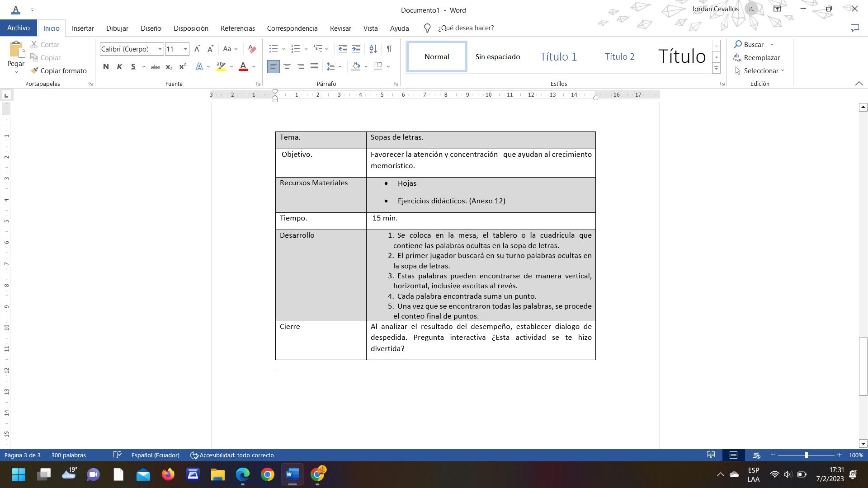The width and height of the screenshot is (868, 488).
Task: Toggle bold formatting N button
Action: pyautogui.click(x=106, y=67)
